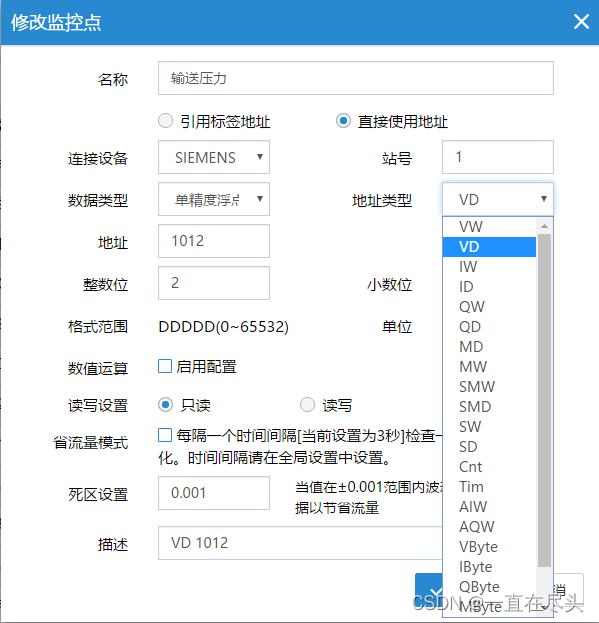Choose IW in the address type list
The image size is (599, 623).
click(x=489, y=267)
